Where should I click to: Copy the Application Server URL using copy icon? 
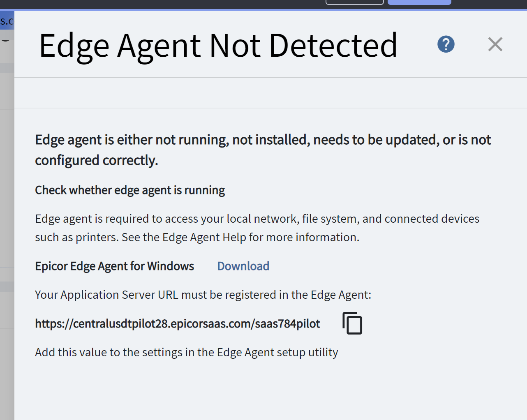351,323
